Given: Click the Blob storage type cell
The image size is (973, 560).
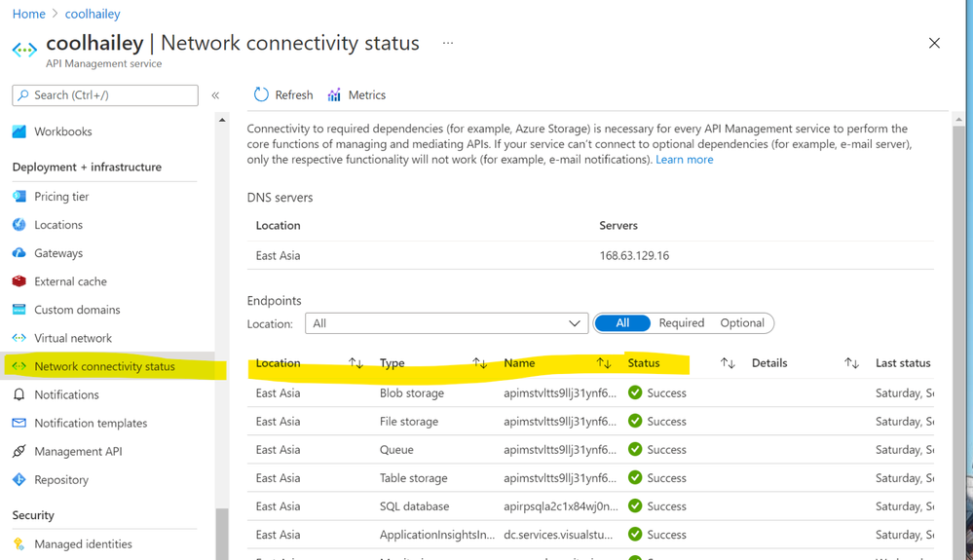Looking at the screenshot, I should click(412, 392).
